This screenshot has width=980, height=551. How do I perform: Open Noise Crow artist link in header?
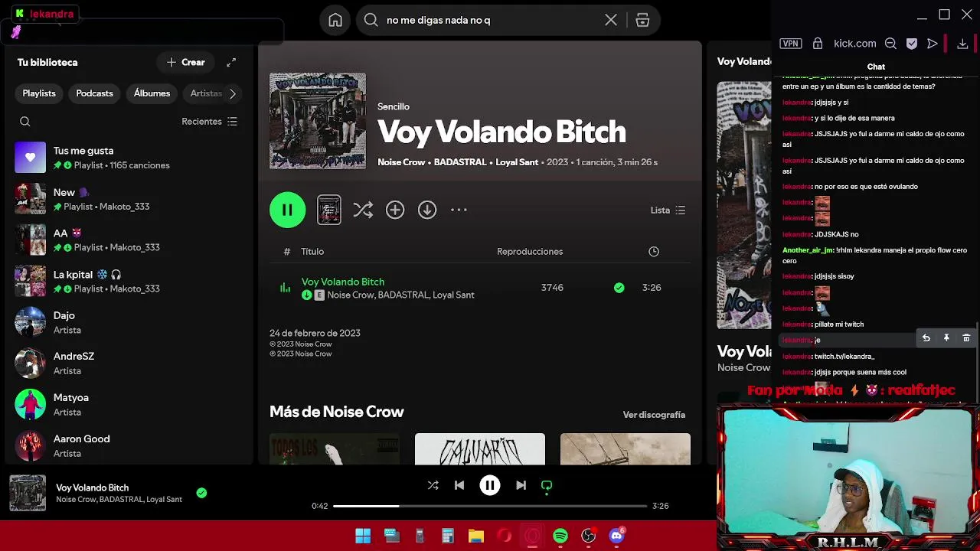(401, 162)
